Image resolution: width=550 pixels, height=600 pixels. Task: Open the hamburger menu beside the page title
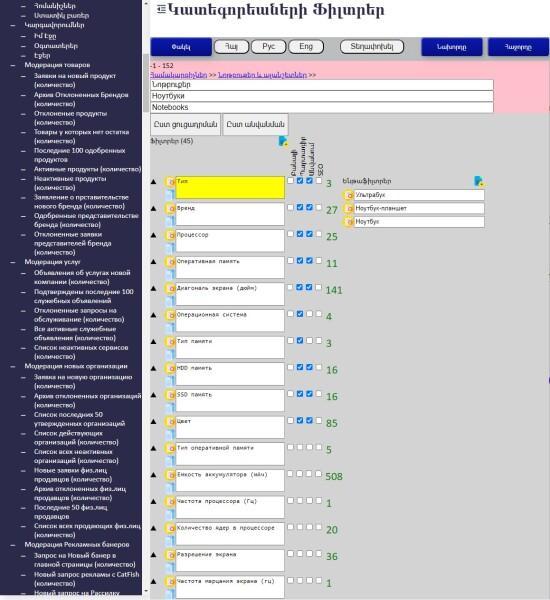click(161, 9)
